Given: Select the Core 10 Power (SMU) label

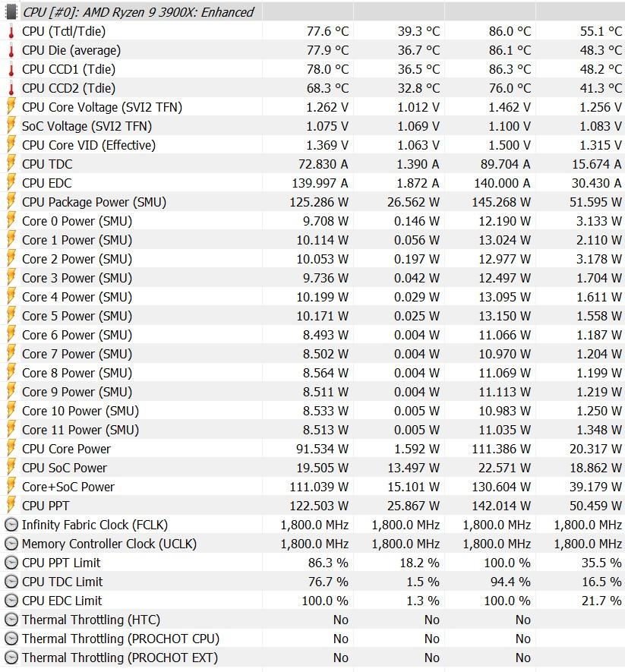Looking at the screenshot, I should point(80,411).
